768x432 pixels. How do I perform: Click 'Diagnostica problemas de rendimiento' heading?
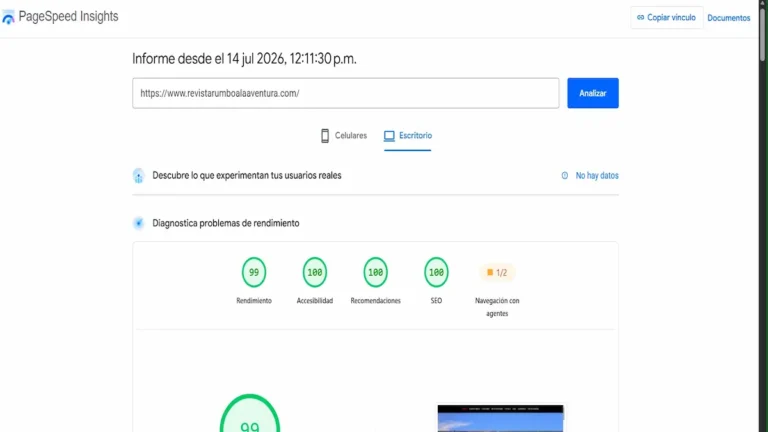[226, 223]
